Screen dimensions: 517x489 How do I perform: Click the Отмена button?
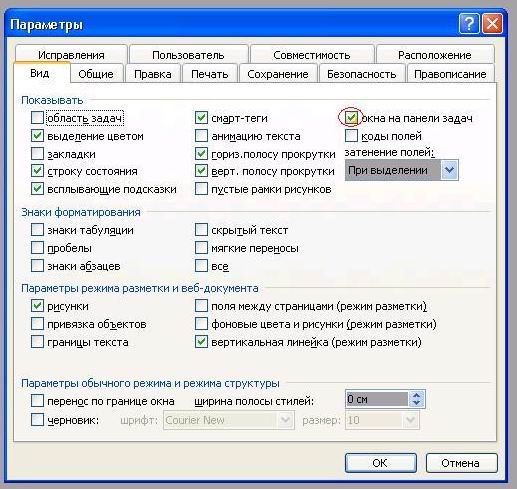coord(461,463)
